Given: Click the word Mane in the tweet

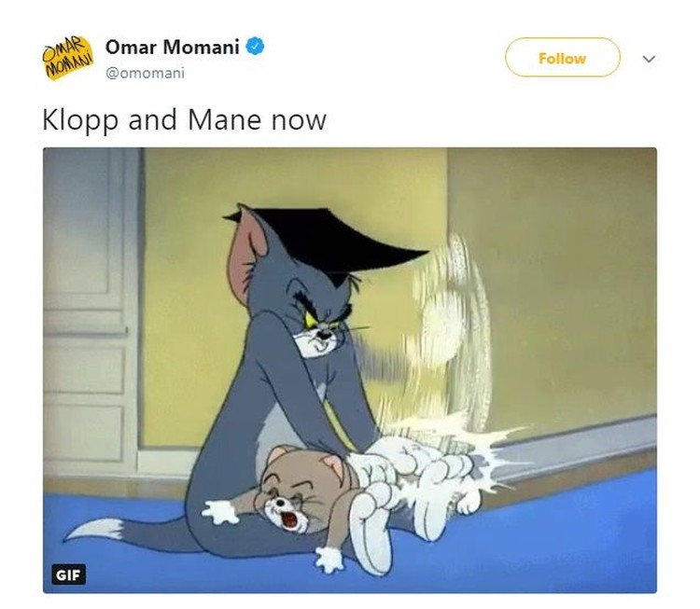Looking at the screenshot, I should [x=225, y=119].
